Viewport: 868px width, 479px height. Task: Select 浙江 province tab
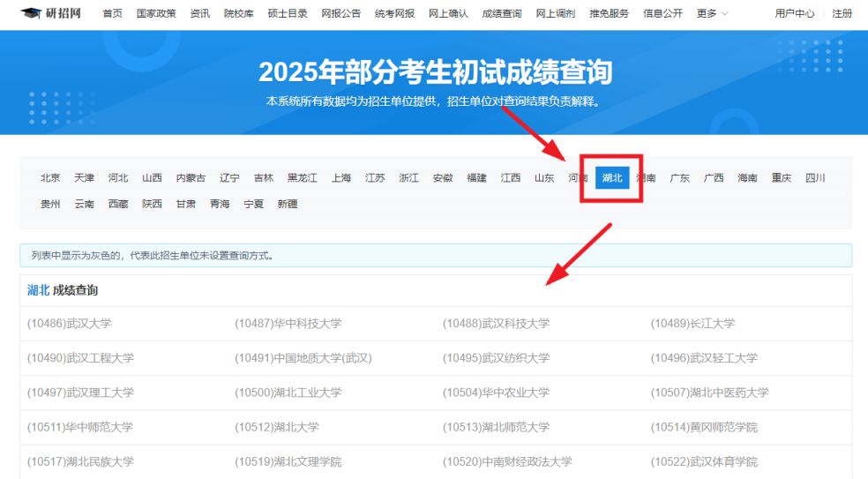[409, 178]
